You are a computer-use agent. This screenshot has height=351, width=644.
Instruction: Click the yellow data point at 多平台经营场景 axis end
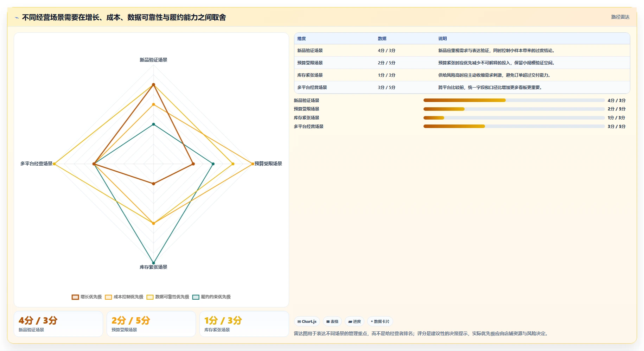(54, 164)
